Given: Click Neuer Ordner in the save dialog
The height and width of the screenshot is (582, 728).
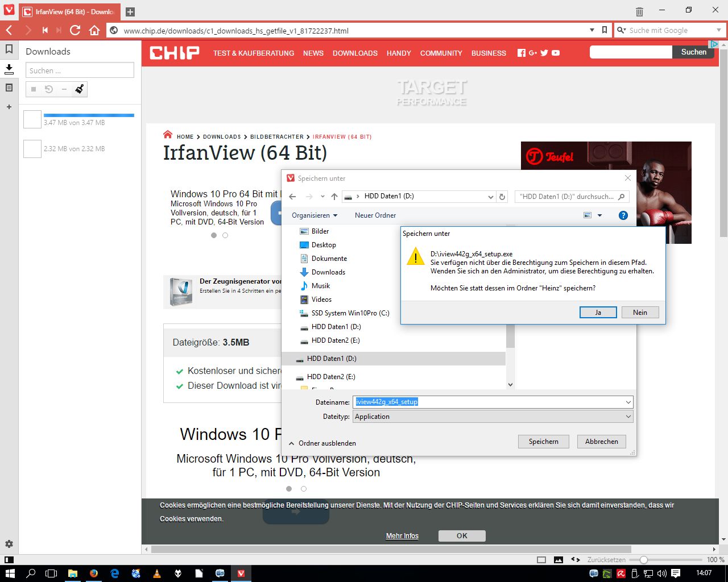Looking at the screenshot, I should pyautogui.click(x=375, y=215).
